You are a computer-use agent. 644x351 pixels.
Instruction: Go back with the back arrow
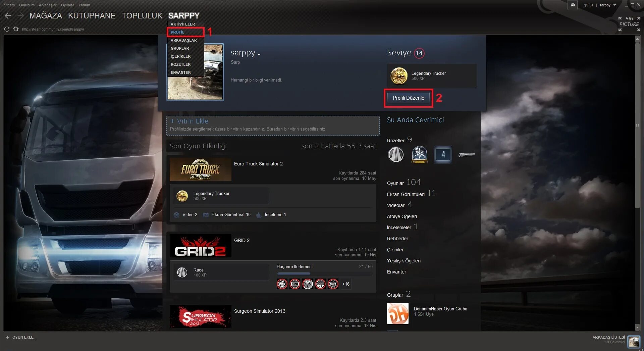(8, 15)
